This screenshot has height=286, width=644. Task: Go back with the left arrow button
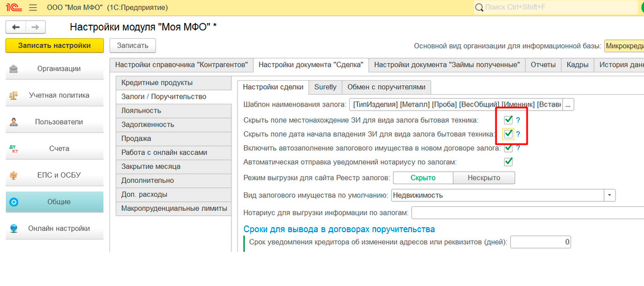pyautogui.click(x=16, y=27)
